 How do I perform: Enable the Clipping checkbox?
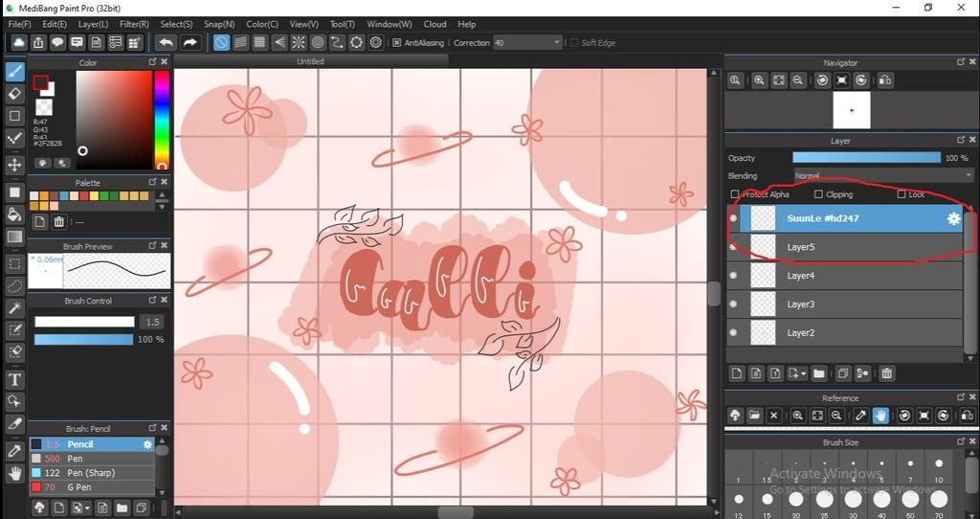pos(818,194)
